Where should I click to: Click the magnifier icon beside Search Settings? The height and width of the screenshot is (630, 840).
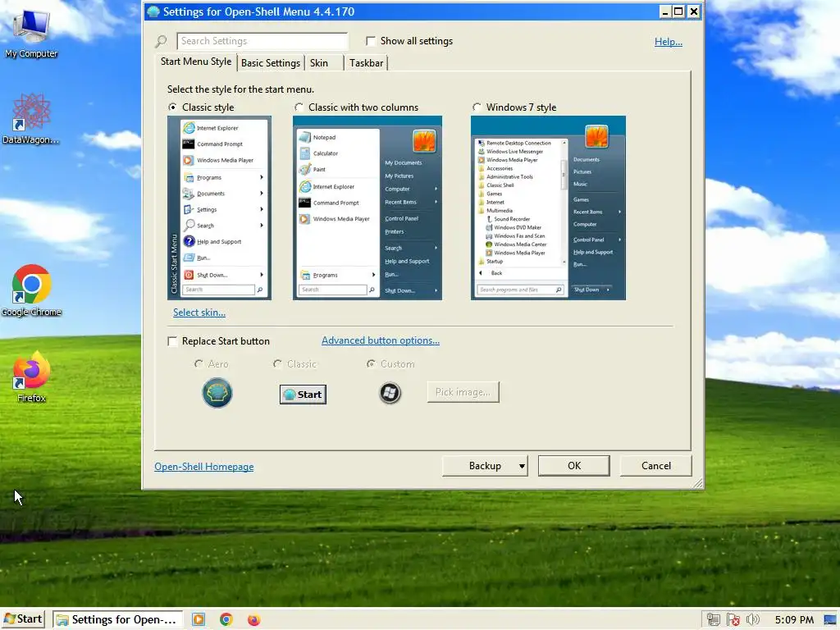[162, 41]
